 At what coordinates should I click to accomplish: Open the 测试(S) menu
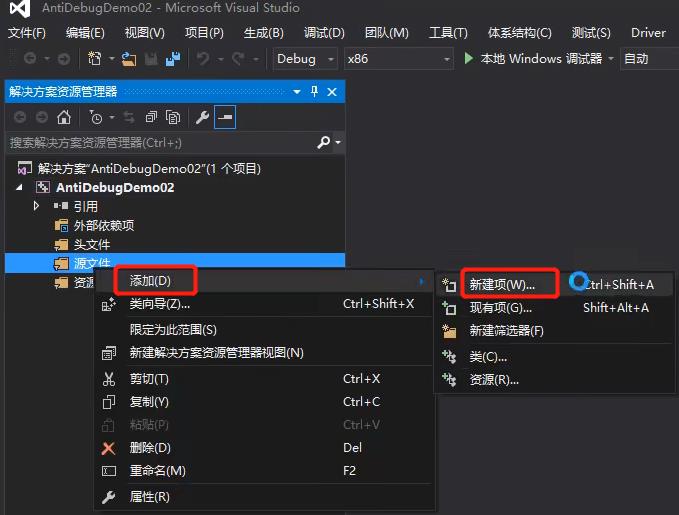tap(591, 33)
